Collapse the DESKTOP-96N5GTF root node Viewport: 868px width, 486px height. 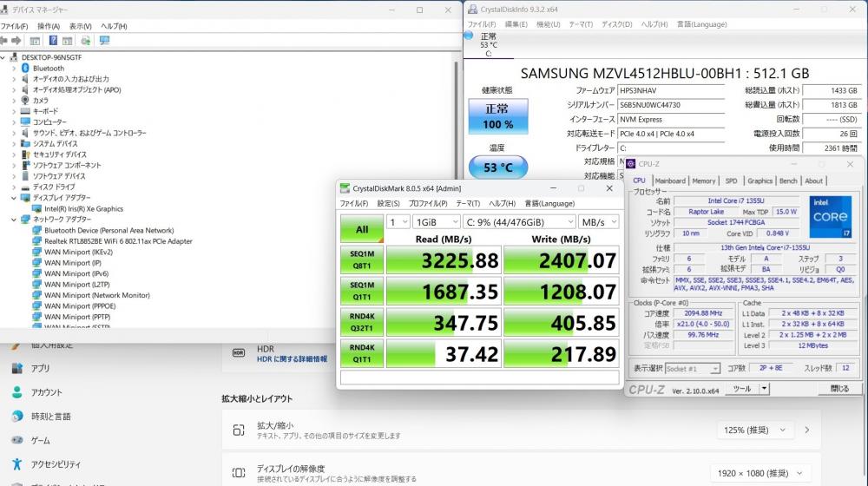3,57
